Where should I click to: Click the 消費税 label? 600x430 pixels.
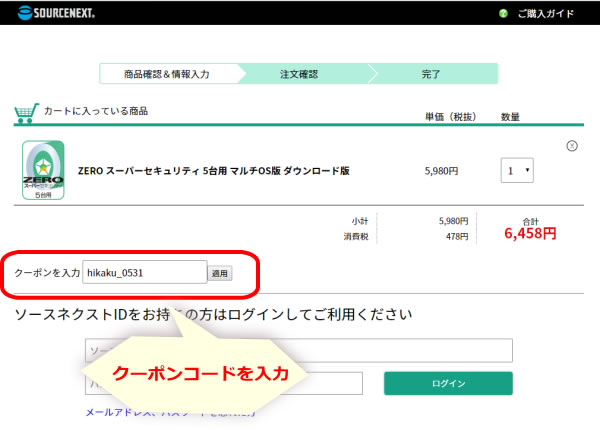coord(356,236)
